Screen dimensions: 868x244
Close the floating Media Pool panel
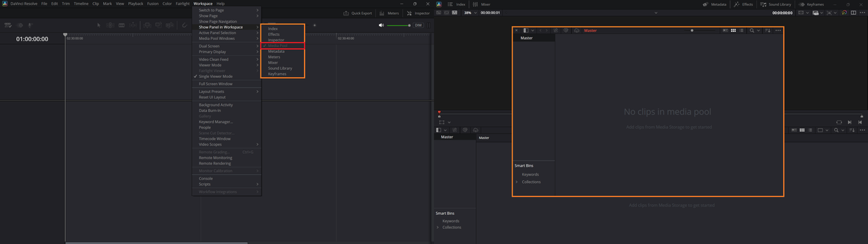[x=516, y=30]
